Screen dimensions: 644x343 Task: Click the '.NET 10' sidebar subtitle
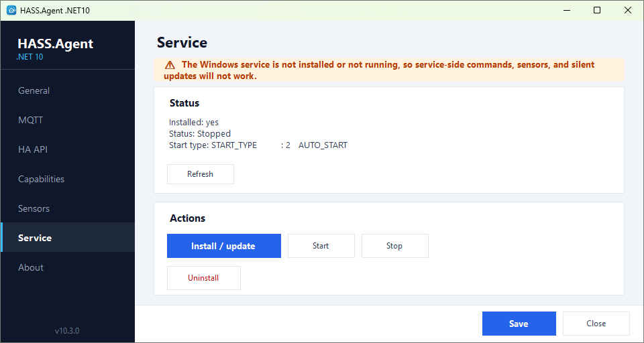coord(30,57)
